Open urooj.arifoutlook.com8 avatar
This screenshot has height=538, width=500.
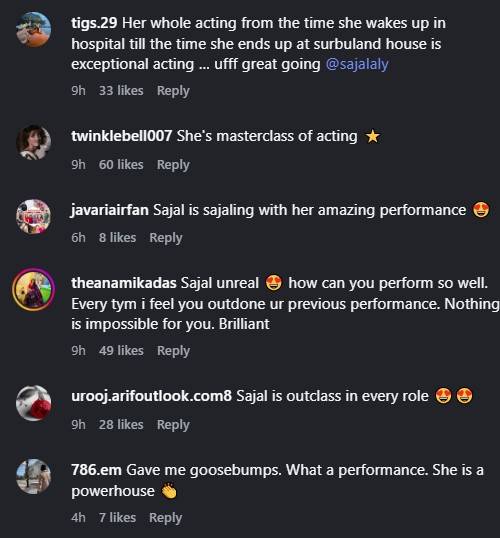tap(34, 403)
